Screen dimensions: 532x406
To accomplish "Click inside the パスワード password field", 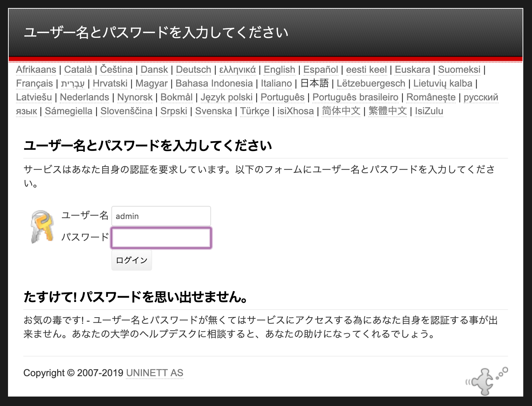I will point(161,238).
